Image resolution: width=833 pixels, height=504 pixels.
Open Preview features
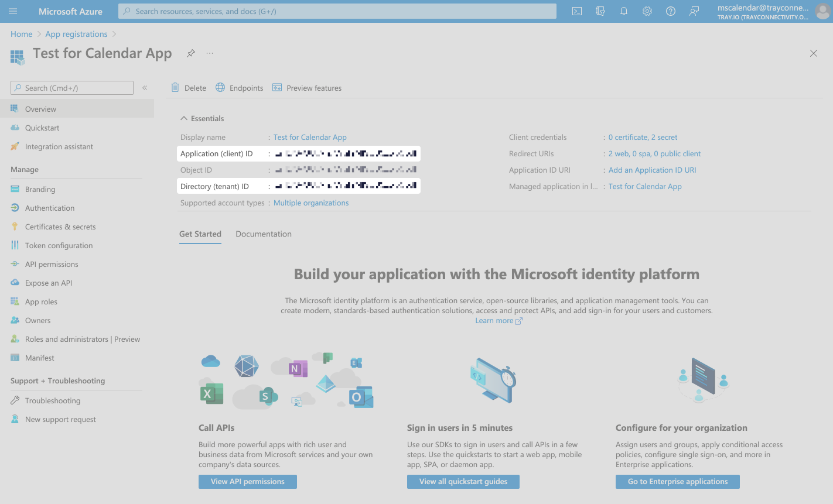(307, 87)
